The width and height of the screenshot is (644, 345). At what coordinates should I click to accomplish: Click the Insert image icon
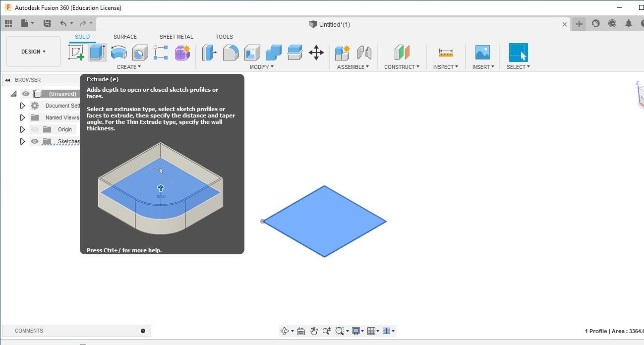482,52
